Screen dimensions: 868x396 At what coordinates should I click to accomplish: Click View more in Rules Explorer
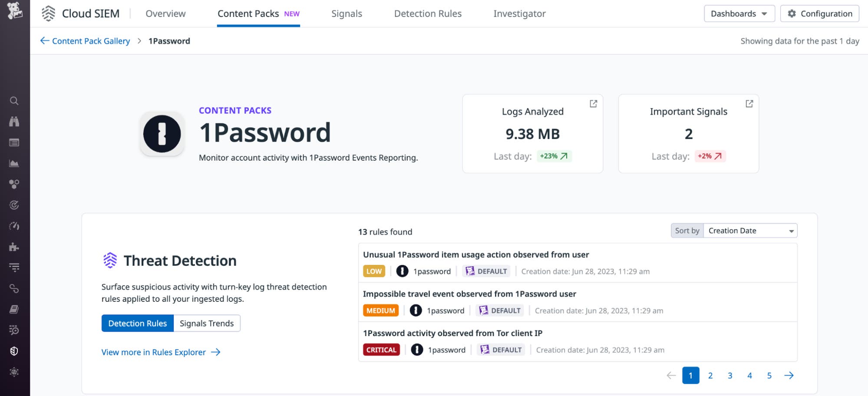[154, 352]
